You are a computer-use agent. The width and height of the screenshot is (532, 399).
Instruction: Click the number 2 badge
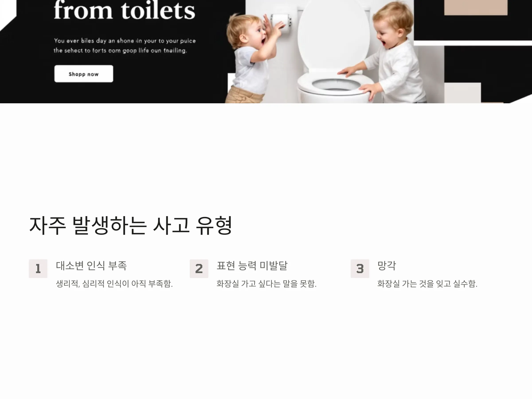(199, 269)
